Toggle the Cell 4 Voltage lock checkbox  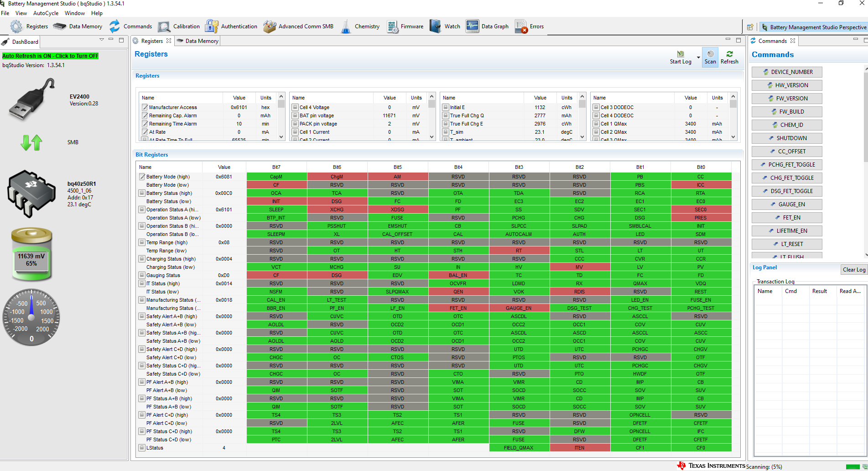click(295, 107)
